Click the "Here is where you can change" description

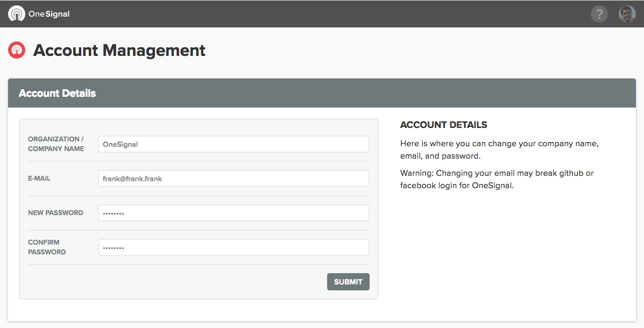(x=499, y=149)
